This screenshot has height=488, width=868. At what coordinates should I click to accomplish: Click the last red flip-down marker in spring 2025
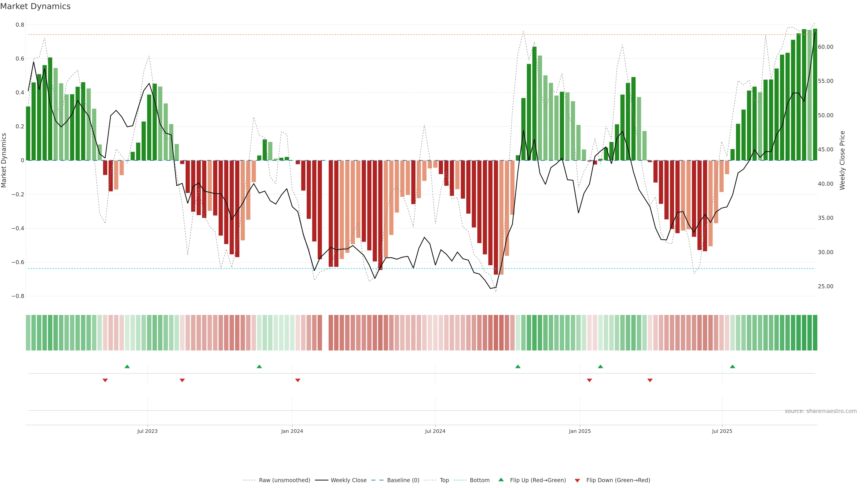(x=650, y=380)
